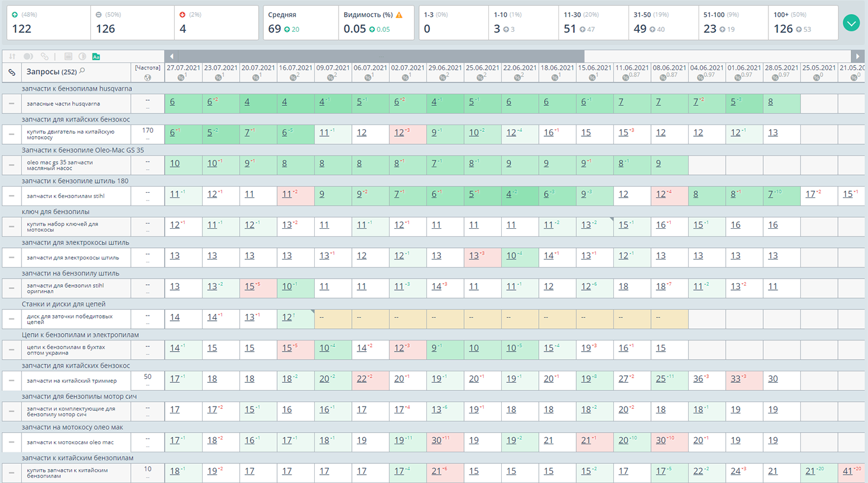Click the [Частота] column header
This screenshot has height=483, width=868.
(148, 68)
